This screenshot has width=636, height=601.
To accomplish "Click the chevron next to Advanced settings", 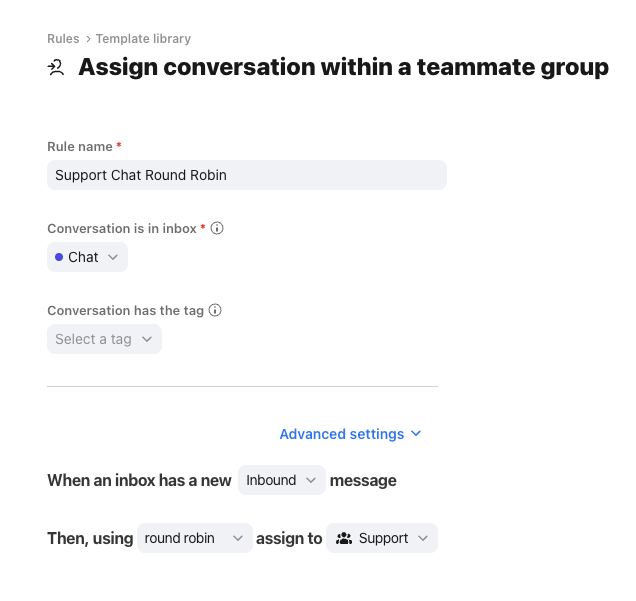I will click(416, 434).
